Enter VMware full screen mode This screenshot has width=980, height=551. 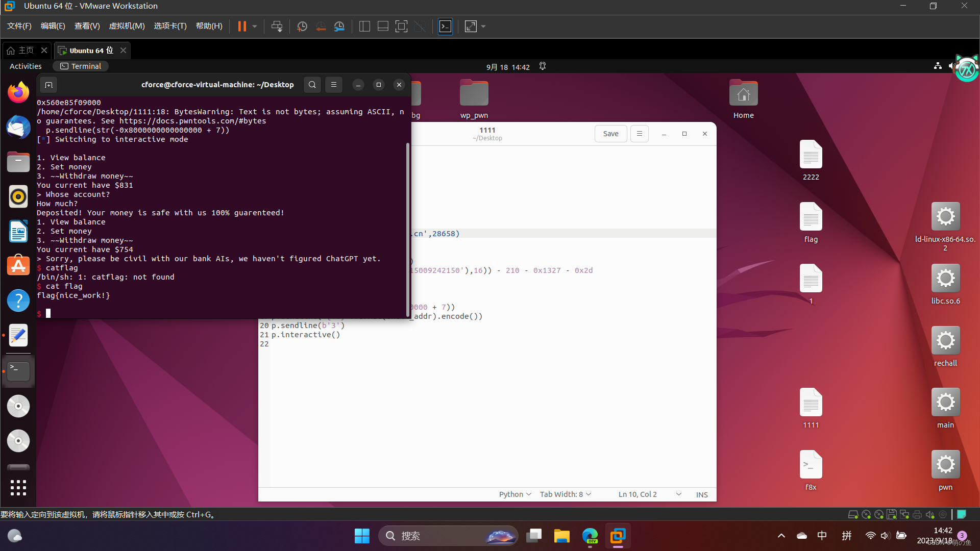coord(401,26)
